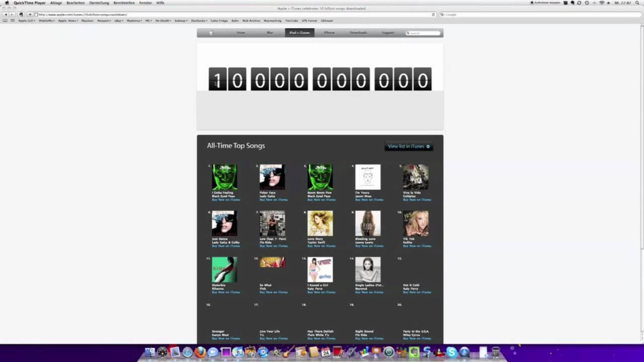Click the browser forward arrow button
The image size is (644, 362).
pyautogui.click(x=12, y=15)
